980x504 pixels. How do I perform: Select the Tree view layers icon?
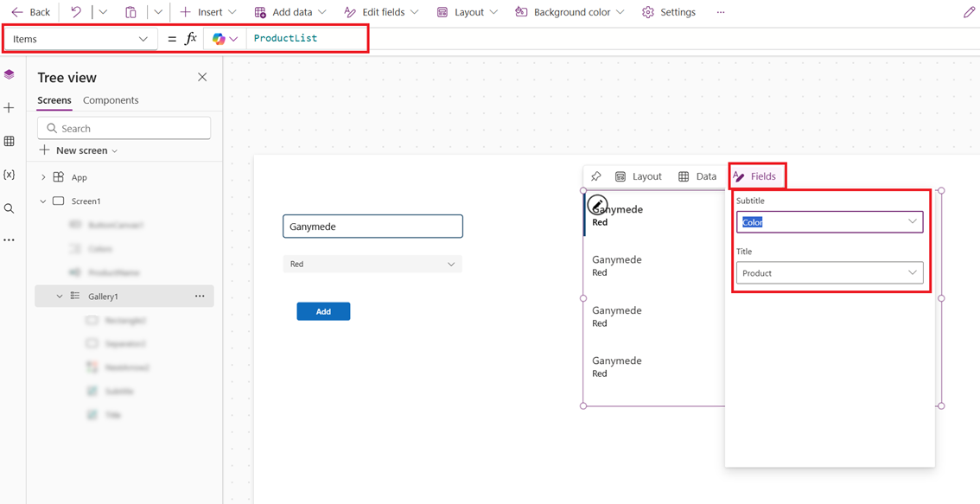9,74
